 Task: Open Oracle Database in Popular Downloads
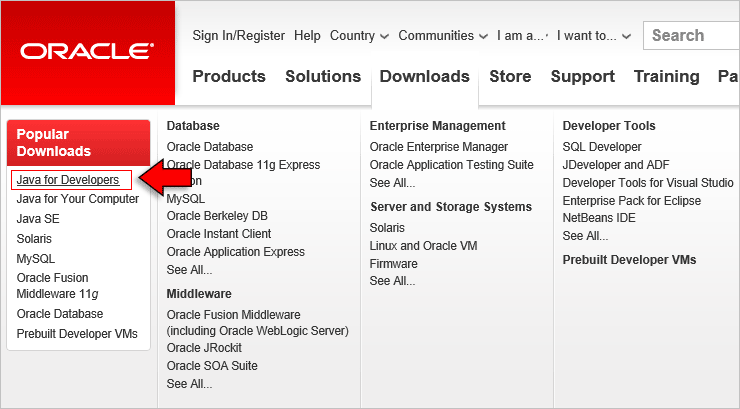59,314
